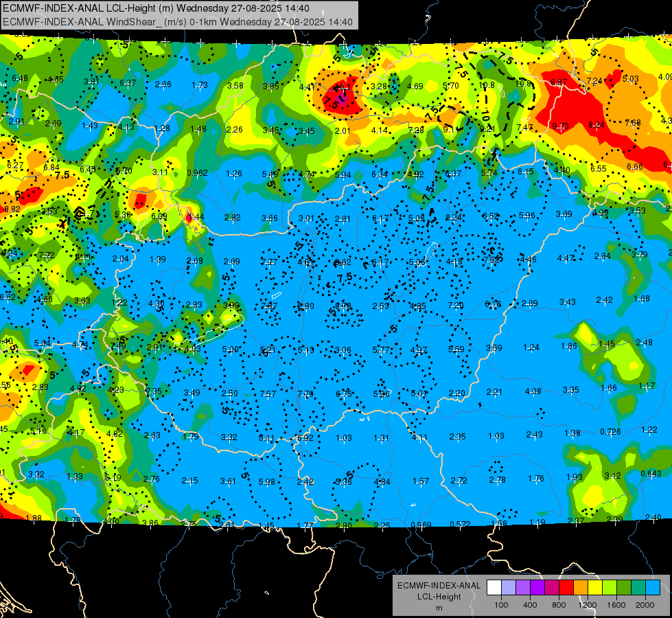Click the grid value 1.76
672x618 pixels.
[535, 478]
